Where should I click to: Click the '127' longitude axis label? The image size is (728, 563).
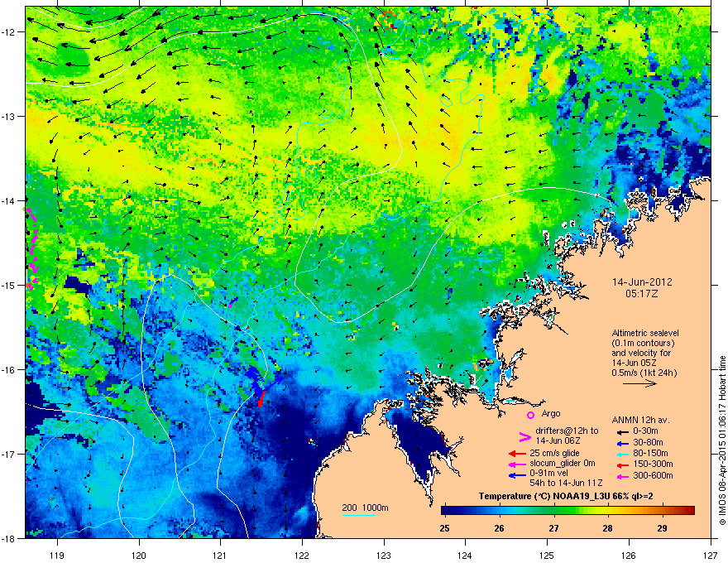pyautogui.click(x=711, y=555)
